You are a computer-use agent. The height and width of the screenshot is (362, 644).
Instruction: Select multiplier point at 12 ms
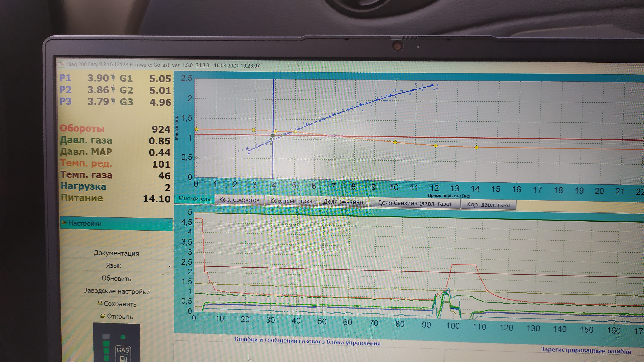[x=436, y=146]
